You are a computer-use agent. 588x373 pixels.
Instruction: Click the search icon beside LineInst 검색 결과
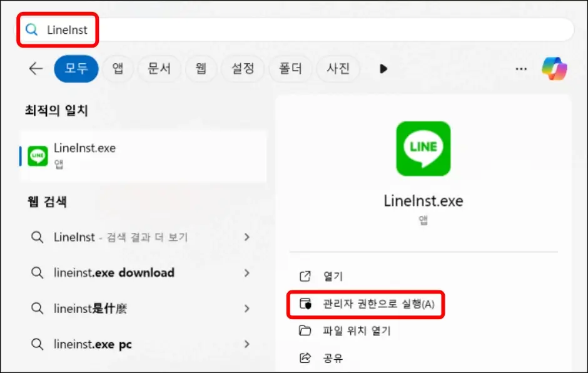pyautogui.click(x=37, y=237)
